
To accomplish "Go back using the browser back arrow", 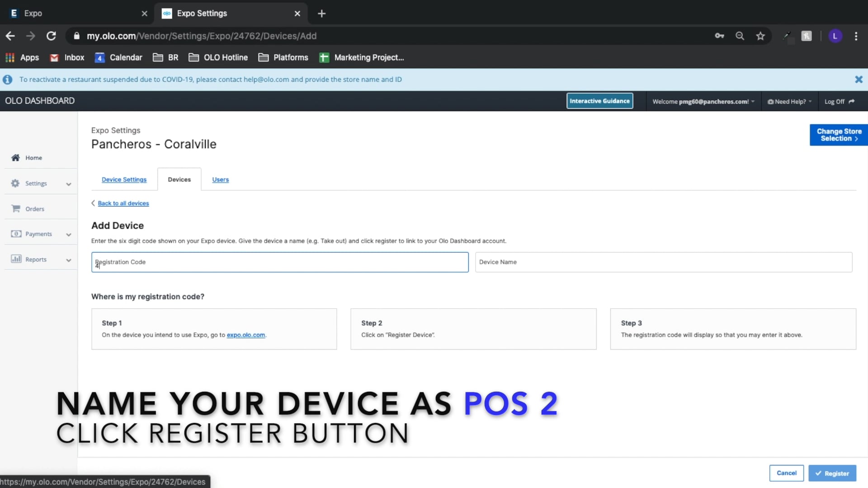I will 10,36.
